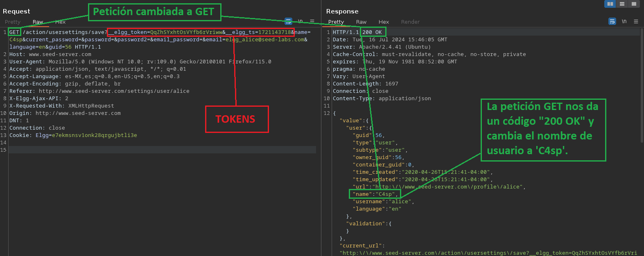Switch the Request view to Pretty tab
The height and width of the screenshot is (256, 644).
click(13, 22)
